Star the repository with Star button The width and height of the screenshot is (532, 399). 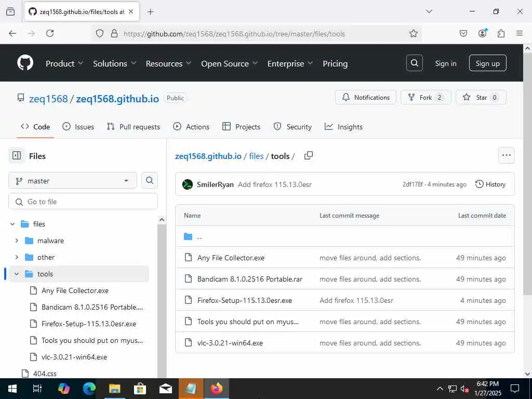(481, 97)
